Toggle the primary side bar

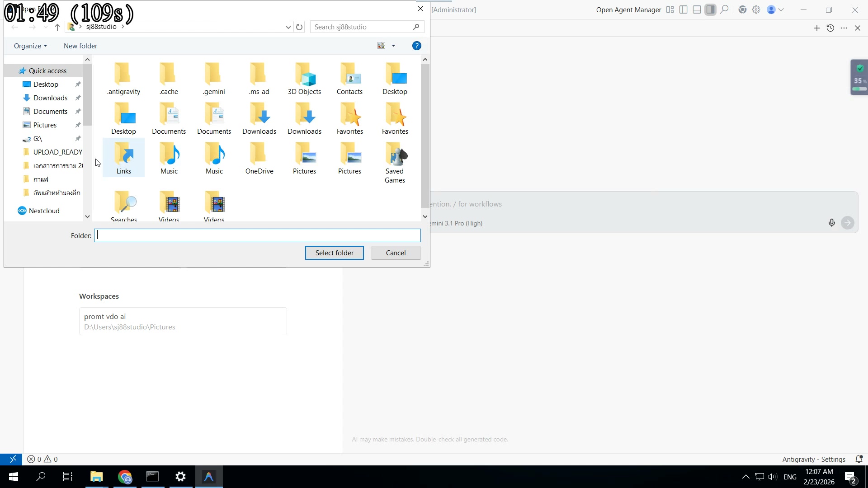click(x=684, y=10)
